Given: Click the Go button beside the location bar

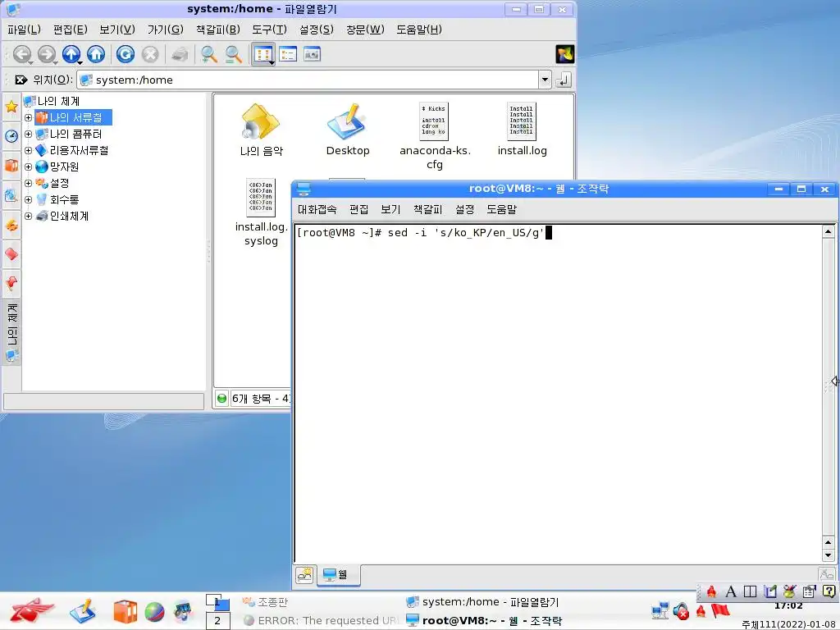Looking at the screenshot, I should pyautogui.click(x=563, y=80).
